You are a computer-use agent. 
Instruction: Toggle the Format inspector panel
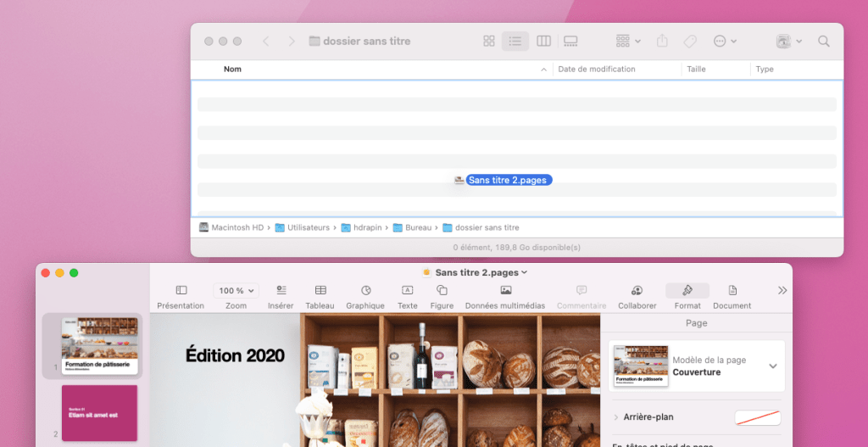point(687,291)
